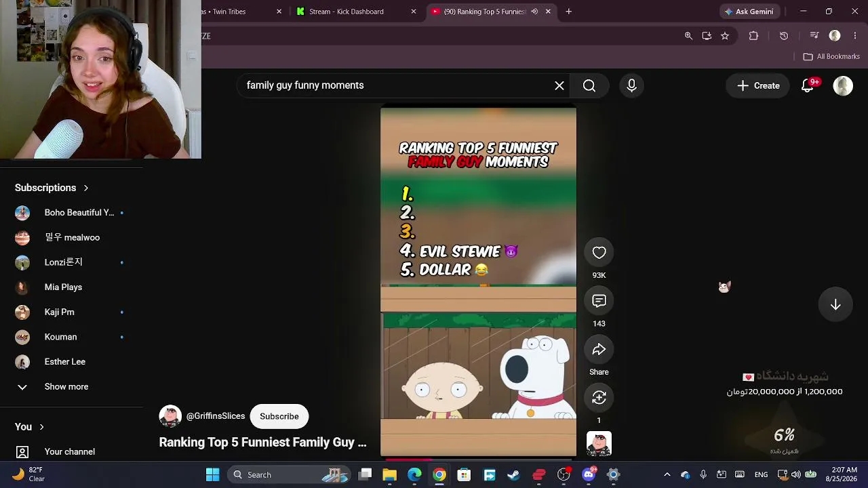Switch to the Twin Tribes tab
868x488 pixels.
point(237,12)
